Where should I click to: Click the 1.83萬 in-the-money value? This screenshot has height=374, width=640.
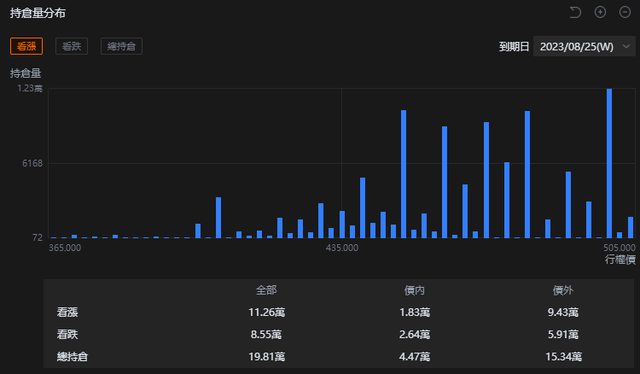(x=414, y=312)
